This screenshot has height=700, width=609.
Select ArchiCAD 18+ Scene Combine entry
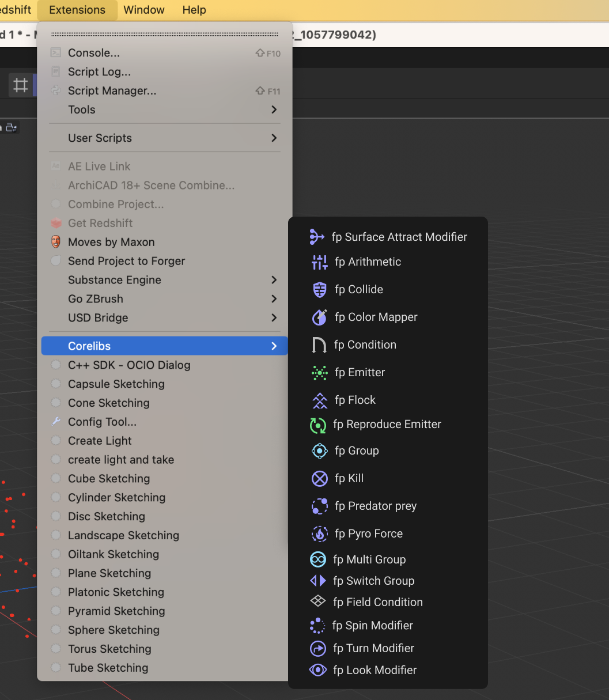(165, 186)
